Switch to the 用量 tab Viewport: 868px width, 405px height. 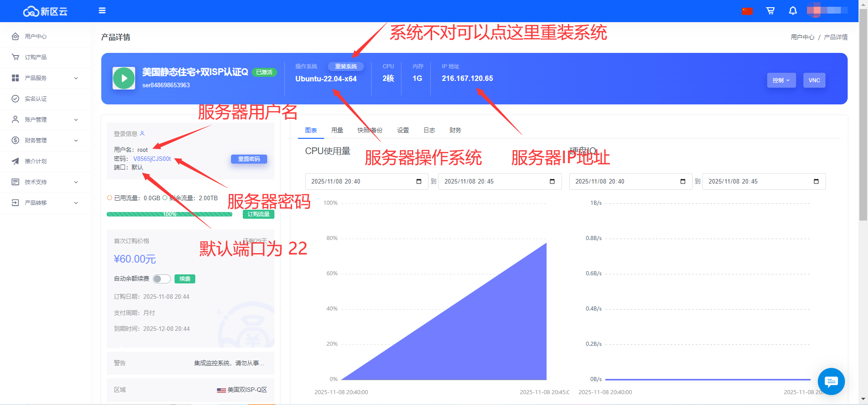(337, 130)
